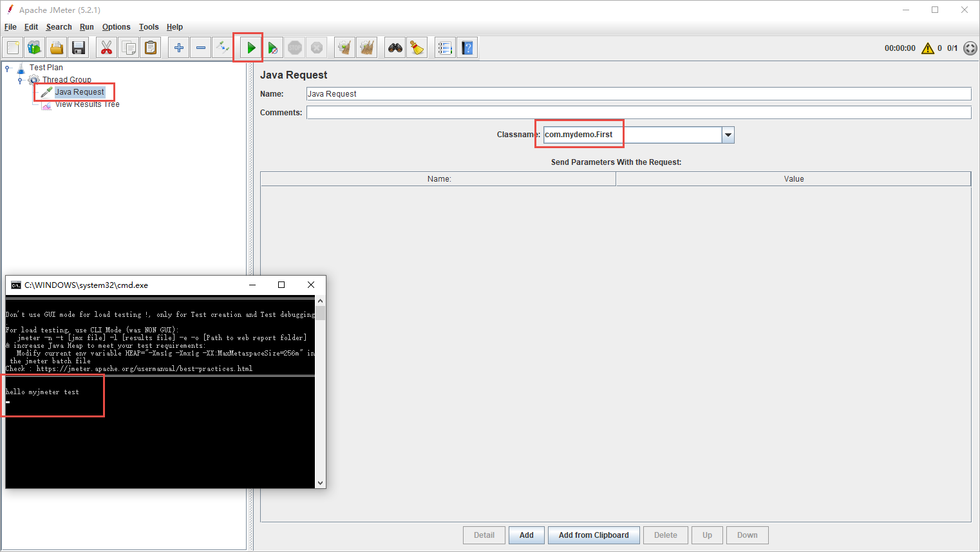Click the Cut scissors icon
The image size is (980, 552).
(107, 48)
